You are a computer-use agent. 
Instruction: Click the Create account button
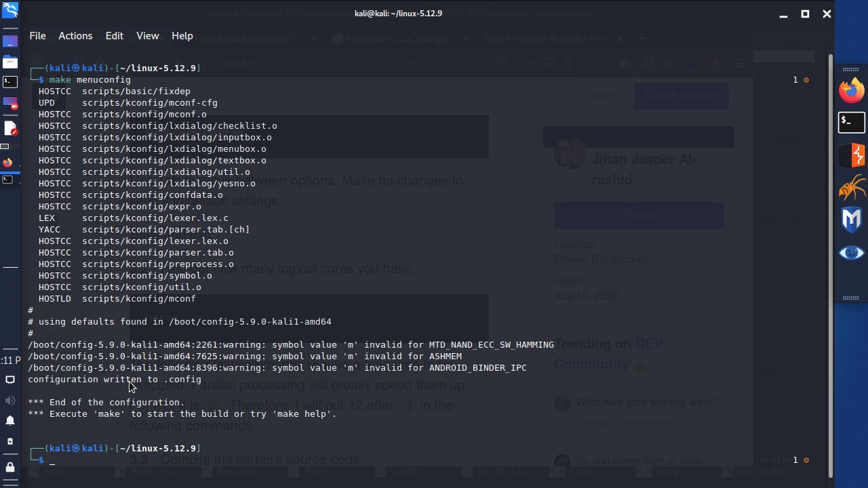(681, 95)
